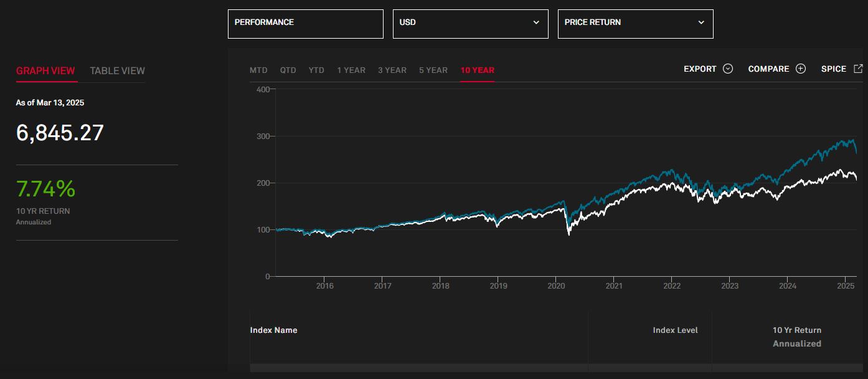868x379 pixels.
Task: Open the SPICE link
Action: (x=834, y=69)
